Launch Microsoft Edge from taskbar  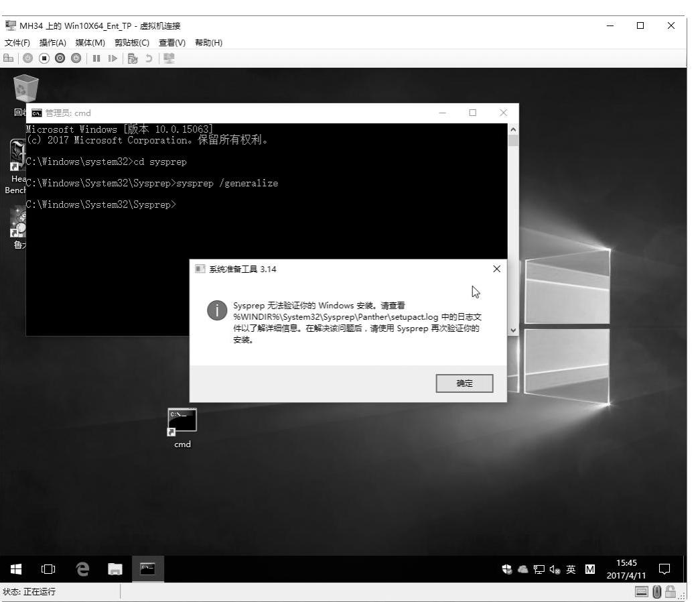[82, 569]
